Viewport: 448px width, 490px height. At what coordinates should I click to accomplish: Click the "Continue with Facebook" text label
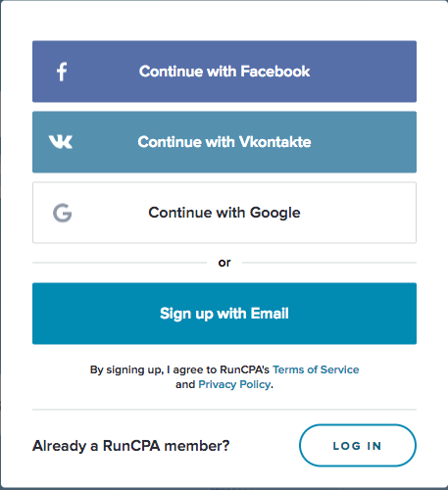[x=224, y=72]
